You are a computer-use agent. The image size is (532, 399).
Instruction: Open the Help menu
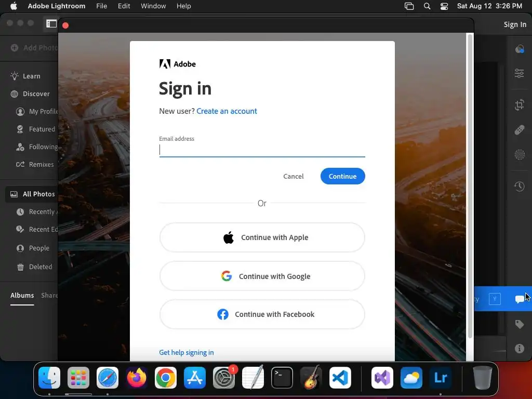183,6
